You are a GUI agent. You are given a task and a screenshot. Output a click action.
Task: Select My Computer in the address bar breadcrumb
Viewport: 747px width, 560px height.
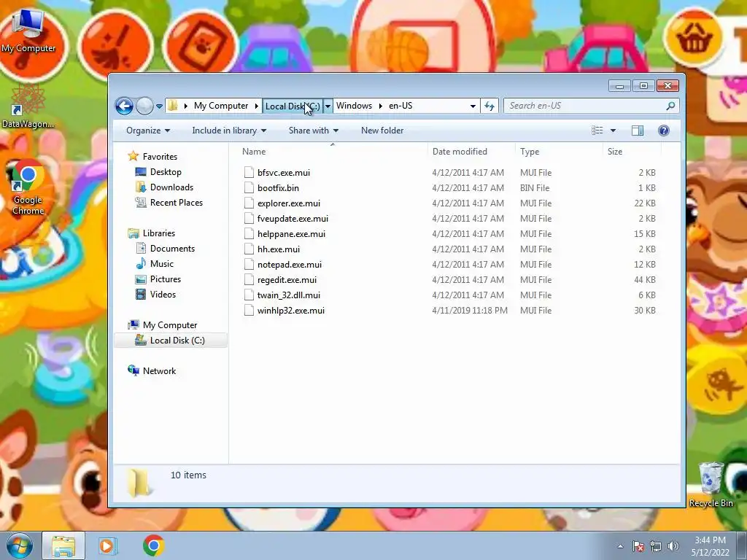click(221, 106)
